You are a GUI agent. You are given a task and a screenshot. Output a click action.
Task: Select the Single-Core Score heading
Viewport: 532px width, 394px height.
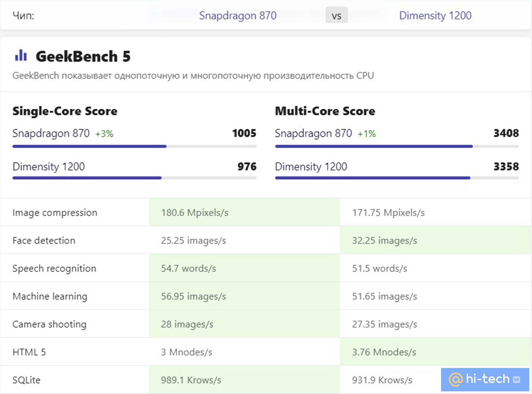tap(65, 111)
